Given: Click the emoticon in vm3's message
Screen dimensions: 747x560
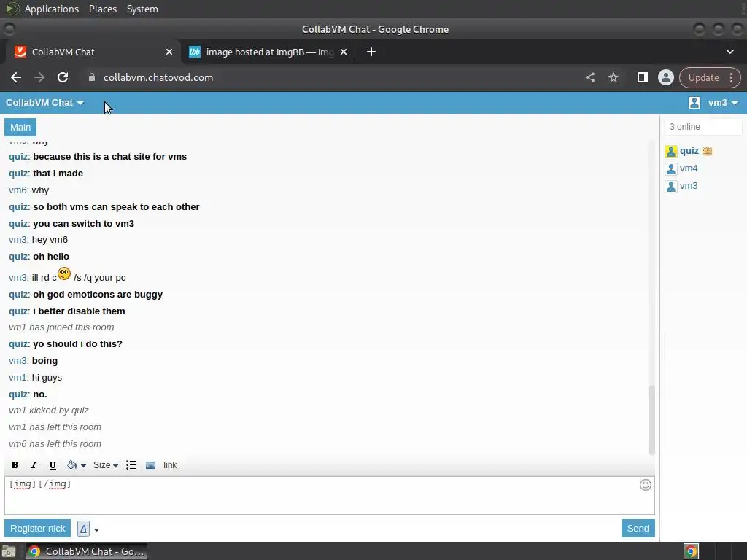Looking at the screenshot, I should click(x=64, y=274).
